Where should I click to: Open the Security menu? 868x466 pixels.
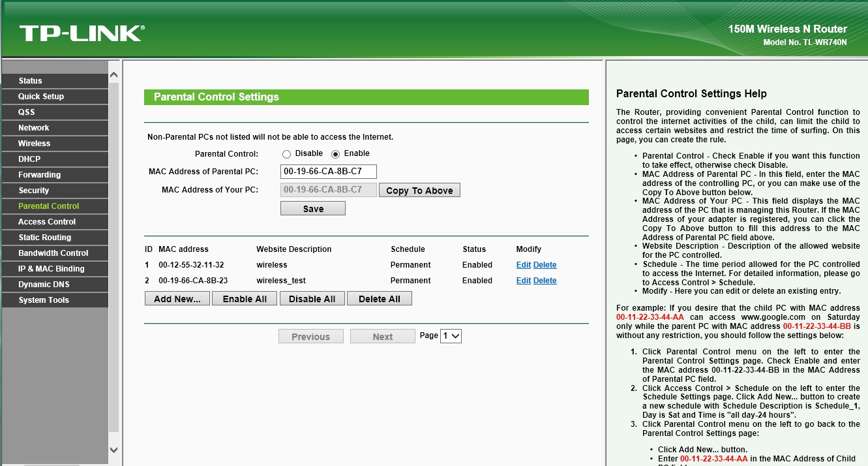tap(55, 191)
